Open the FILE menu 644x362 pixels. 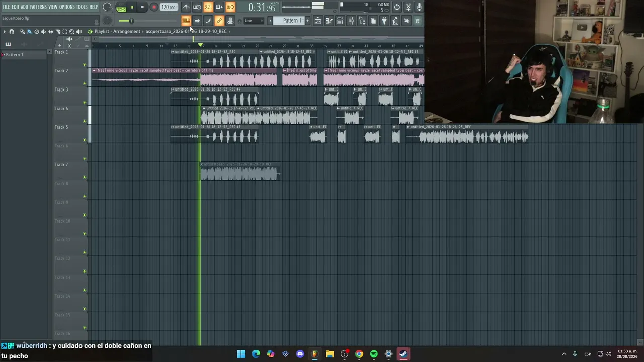point(6,7)
